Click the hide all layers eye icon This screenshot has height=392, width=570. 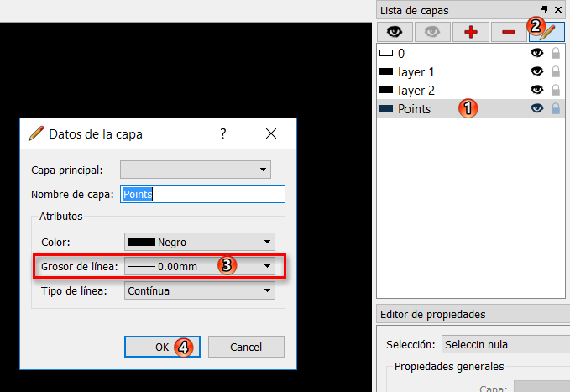(432, 32)
